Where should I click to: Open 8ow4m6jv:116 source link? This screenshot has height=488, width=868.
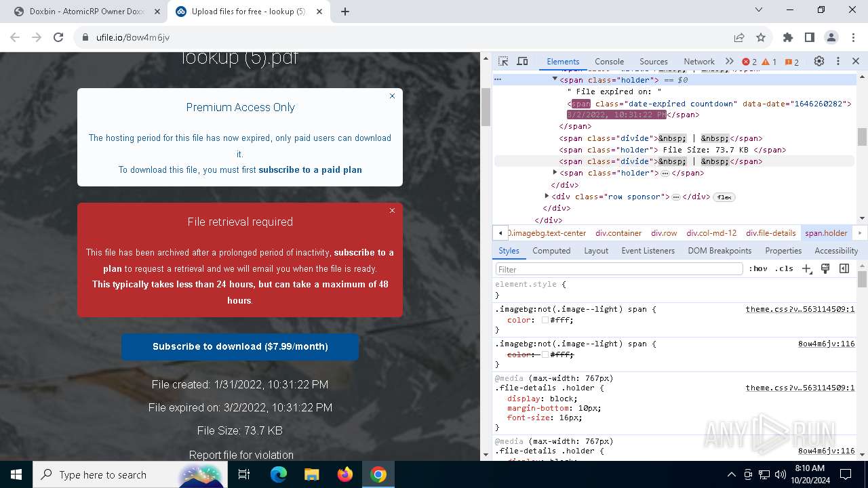pos(826,344)
